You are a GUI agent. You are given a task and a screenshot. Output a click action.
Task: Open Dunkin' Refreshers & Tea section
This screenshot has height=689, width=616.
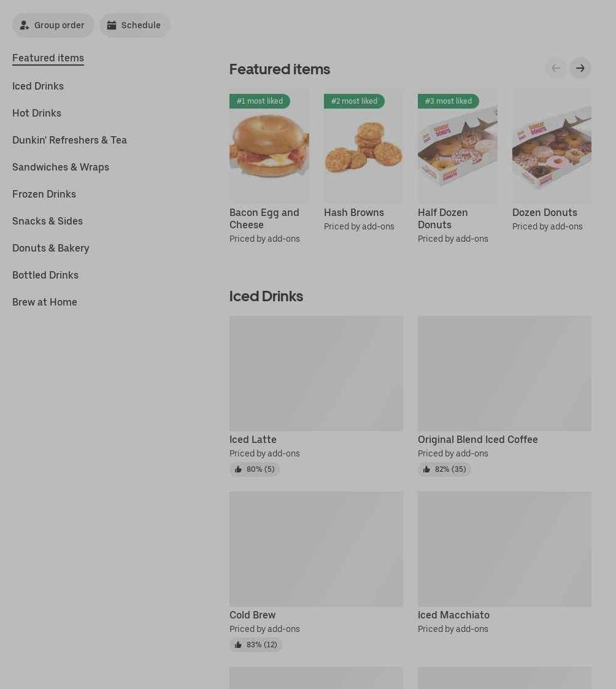coord(69,140)
